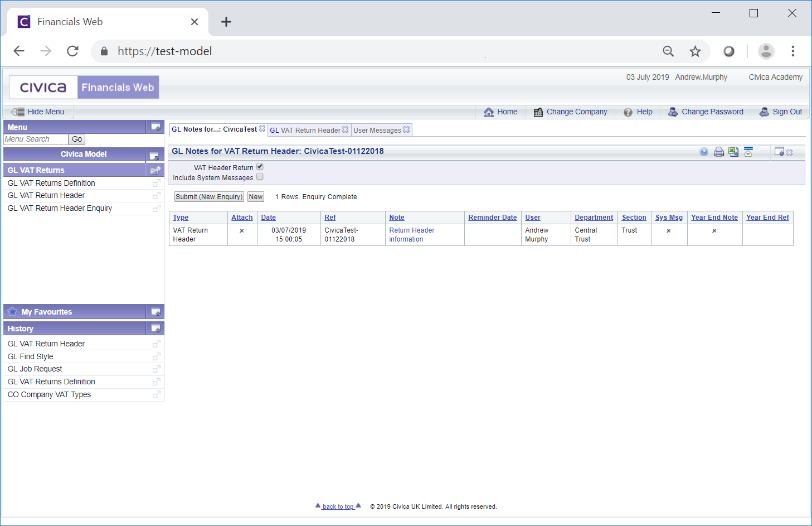Open GL VAT Return Header Enquiry new window icon
Viewport: 812px width, 526px height.
157,208
